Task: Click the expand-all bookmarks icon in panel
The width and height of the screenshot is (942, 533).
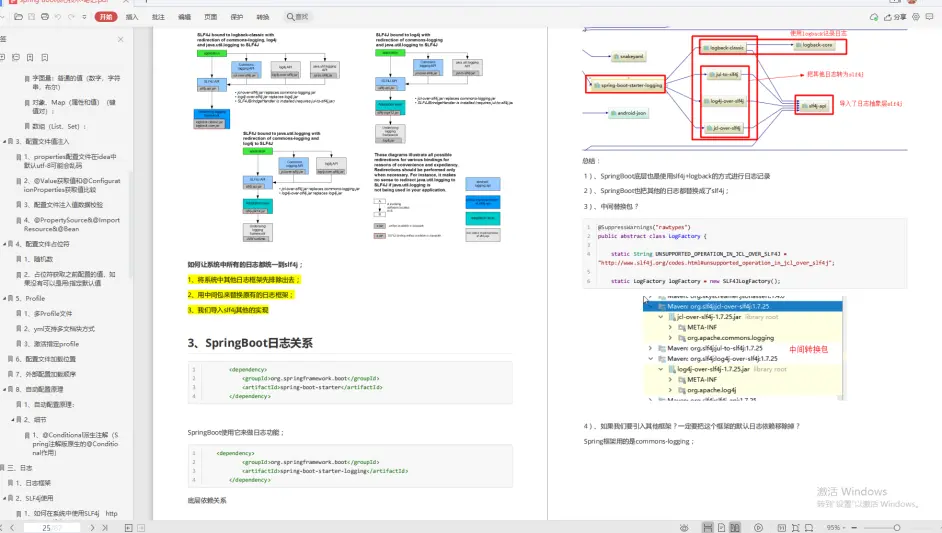Action: pyautogui.click(x=2, y=57)
